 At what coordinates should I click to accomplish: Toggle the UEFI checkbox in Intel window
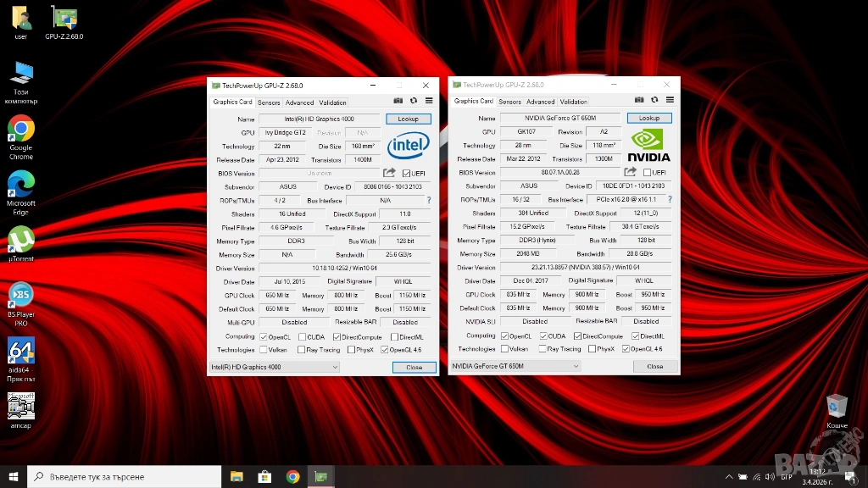pyautogui.click(x=407, y=174)
